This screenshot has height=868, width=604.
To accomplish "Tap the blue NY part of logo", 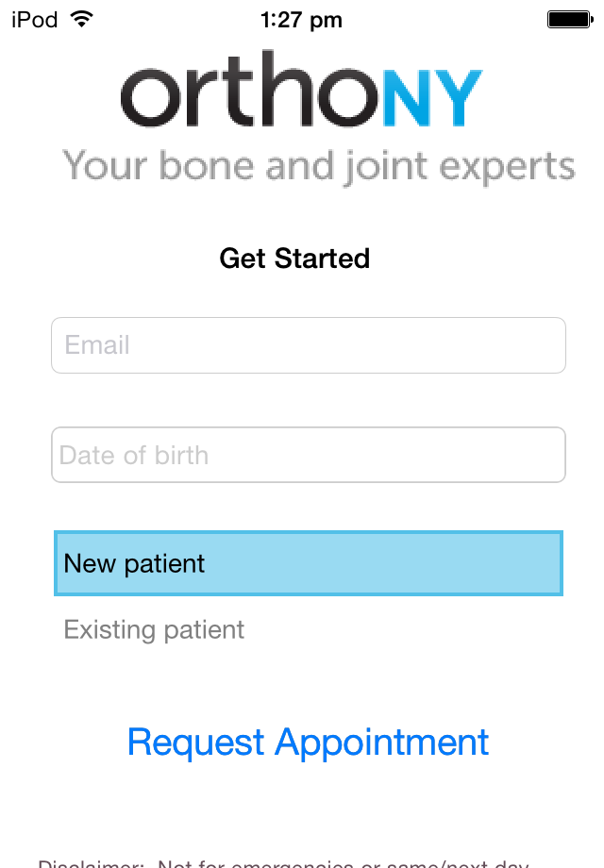I will point(432,98).
